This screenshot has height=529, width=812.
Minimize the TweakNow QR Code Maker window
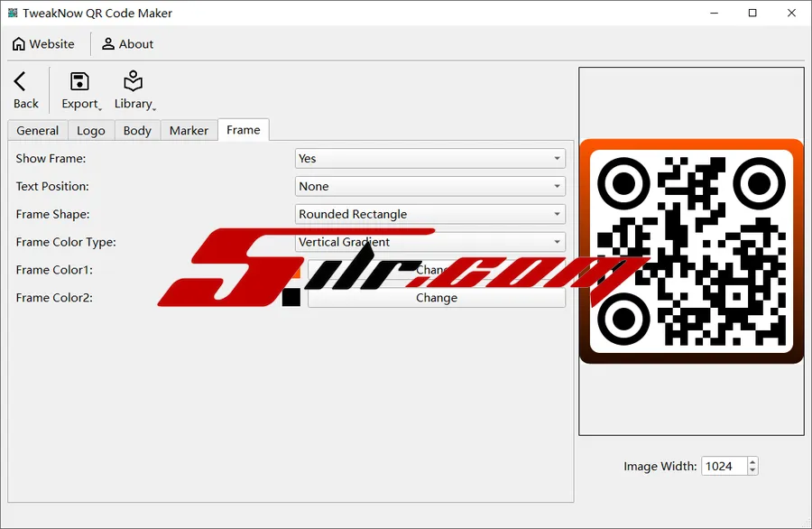tap(715, 13)
